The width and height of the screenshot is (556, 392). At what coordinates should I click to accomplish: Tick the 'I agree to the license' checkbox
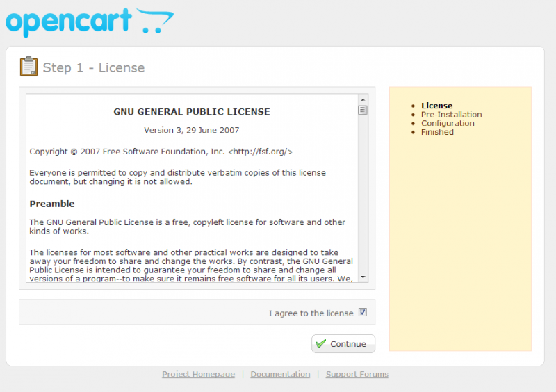coord(362,313)
